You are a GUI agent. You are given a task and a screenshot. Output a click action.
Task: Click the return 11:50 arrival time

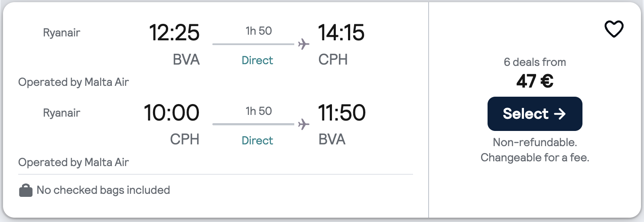pyautogui.click(x=342, y=113)
